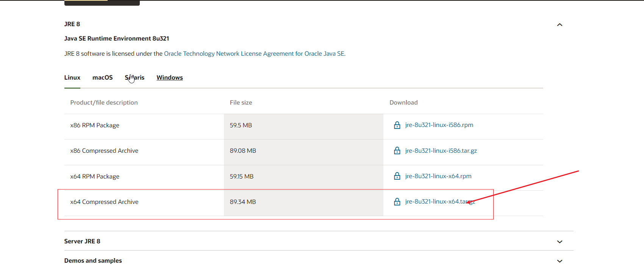Viewport: 644px width, 268px height.
Task: Download jre-8u321-linux-x64.tar.gz
Action: click(x=440, y=201)
